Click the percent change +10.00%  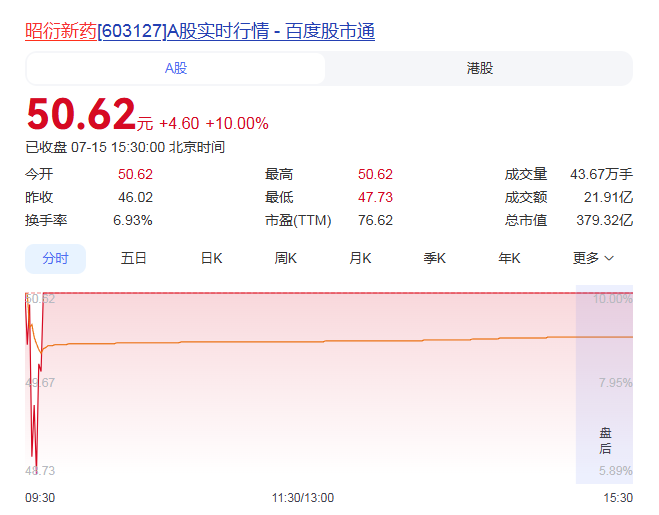point(237,124)
